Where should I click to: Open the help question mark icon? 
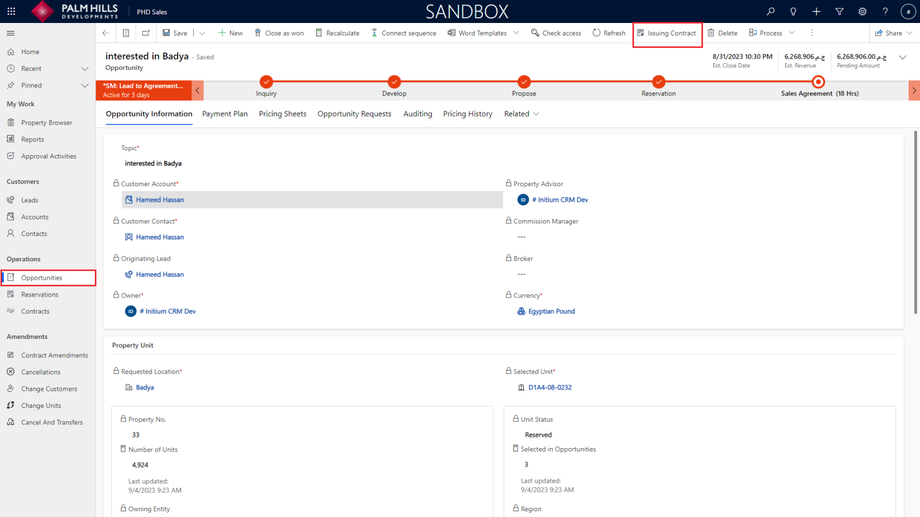coord(885,11)
